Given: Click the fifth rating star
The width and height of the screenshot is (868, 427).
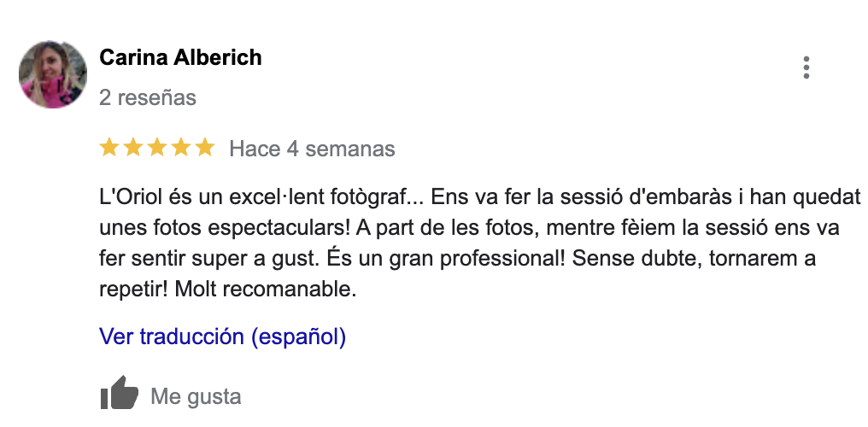Looking at the screenshot, I should point(205,149).
